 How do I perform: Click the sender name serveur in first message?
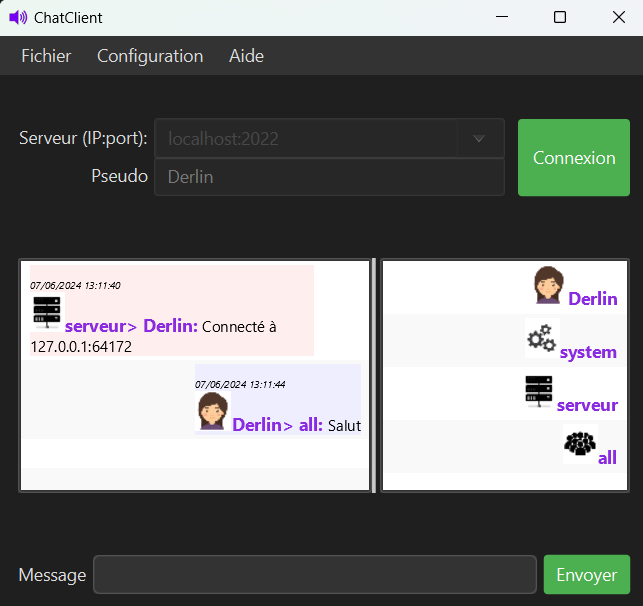(x=96, y=326)
